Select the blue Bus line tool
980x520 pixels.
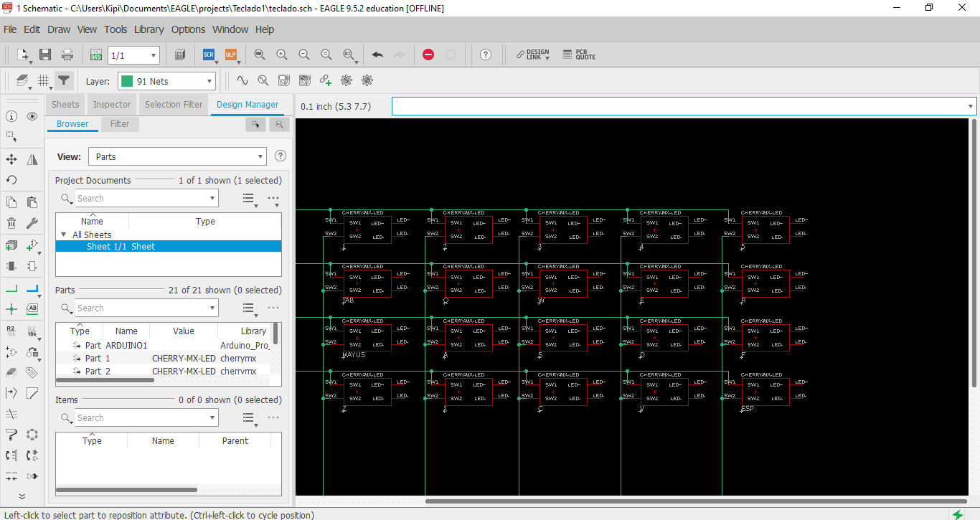pos(32,289)
